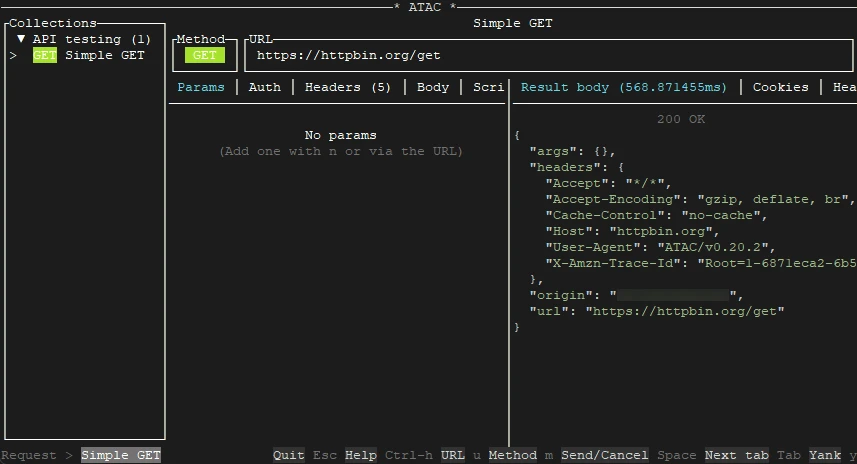857x464 pixels.
Task: Open the Headers (5) tab
Action: [348, 87]
